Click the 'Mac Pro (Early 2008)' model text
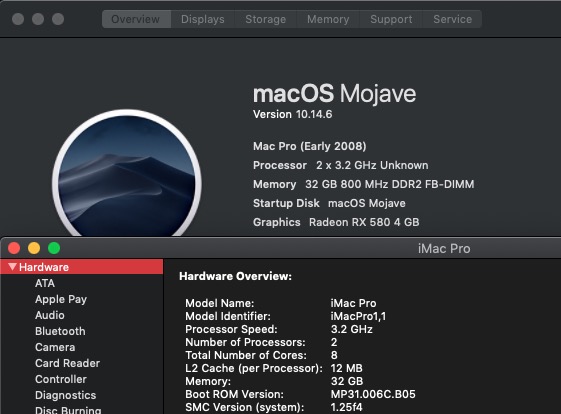The height and width of the screenshot is (414, 561). [309, 146]
